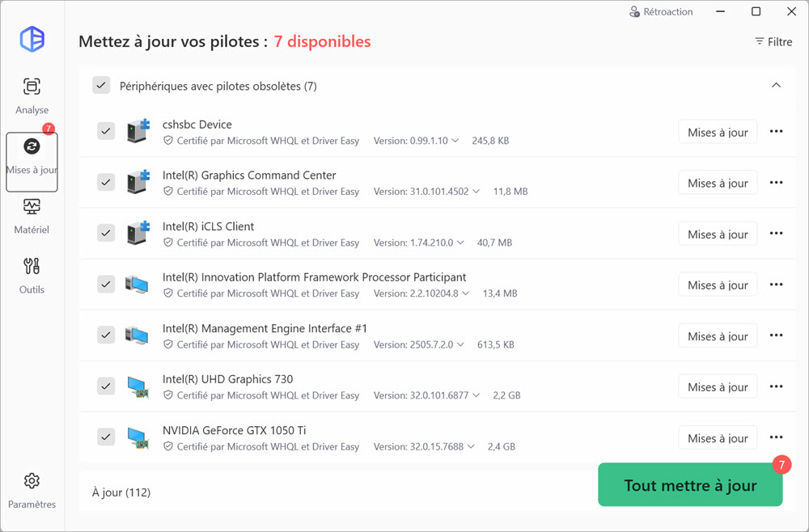Uncheck the cshsbc Device checkbox
Viewport: 809px width, 532px height.
click(x=106, y=132)
